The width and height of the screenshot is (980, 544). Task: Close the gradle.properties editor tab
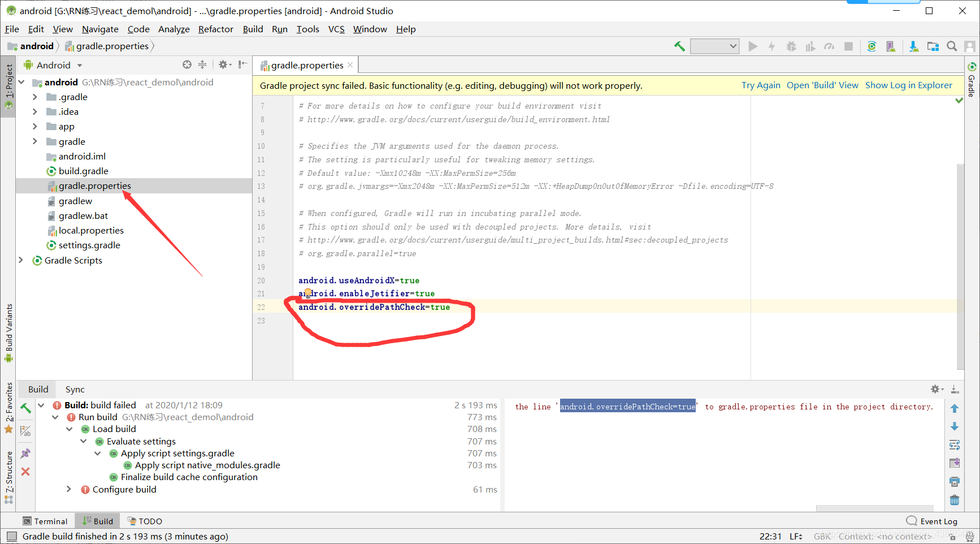[350, 65]
